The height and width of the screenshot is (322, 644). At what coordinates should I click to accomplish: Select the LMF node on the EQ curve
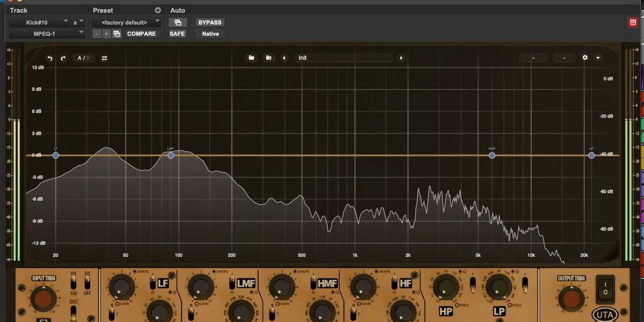(x=171, y=155)
